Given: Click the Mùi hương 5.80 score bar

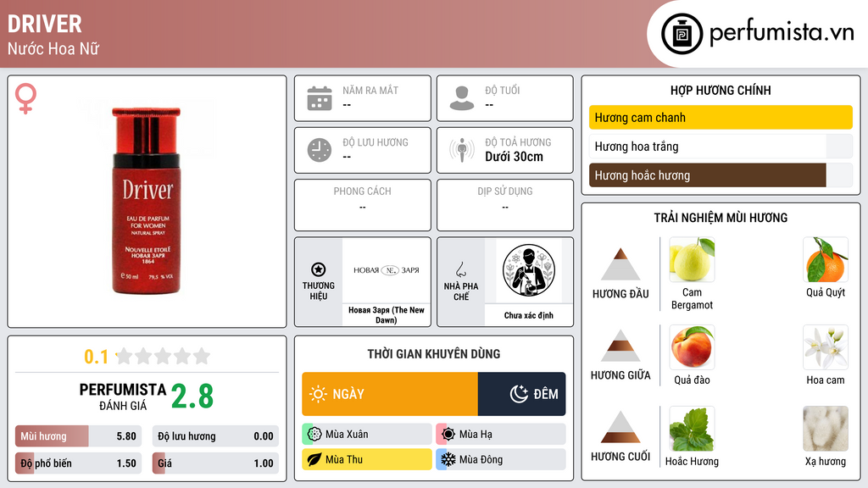Looking at the screenshot, I should pyautogui.click(x=79, y=436).
